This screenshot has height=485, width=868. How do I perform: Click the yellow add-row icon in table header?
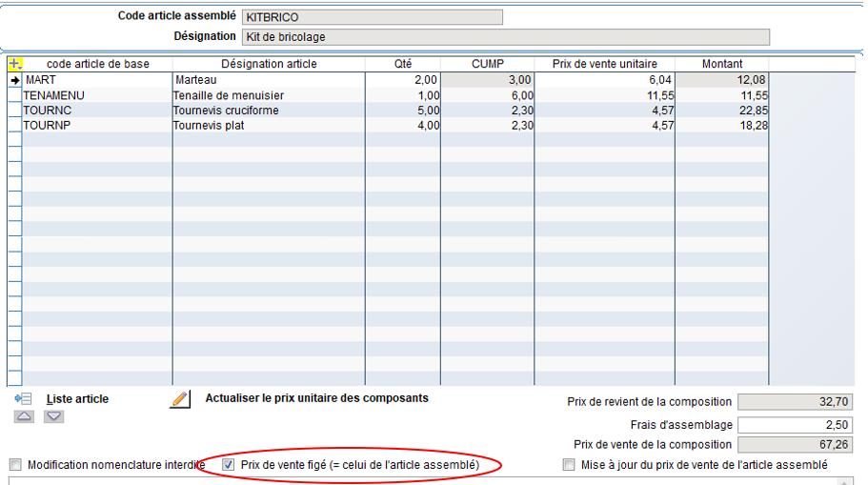pos(15,64)
